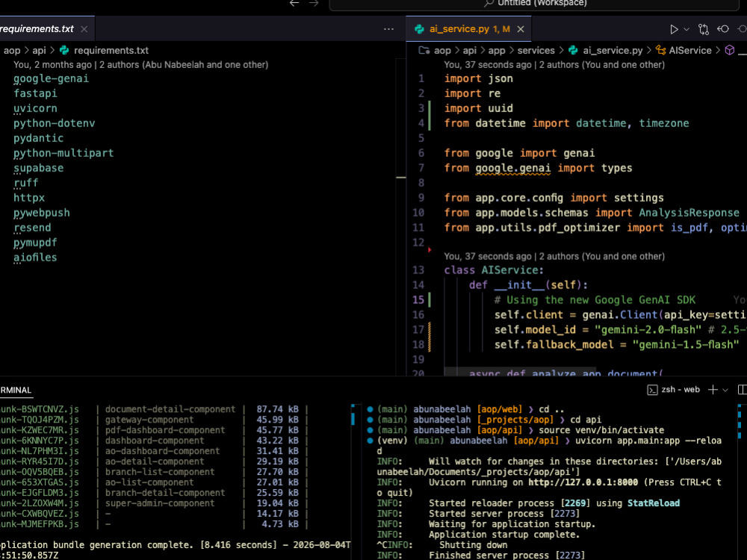Split the terminal with the split icon
Image resolution: width=747 pixels, height=560 pixels.
[x=743, y=390]
